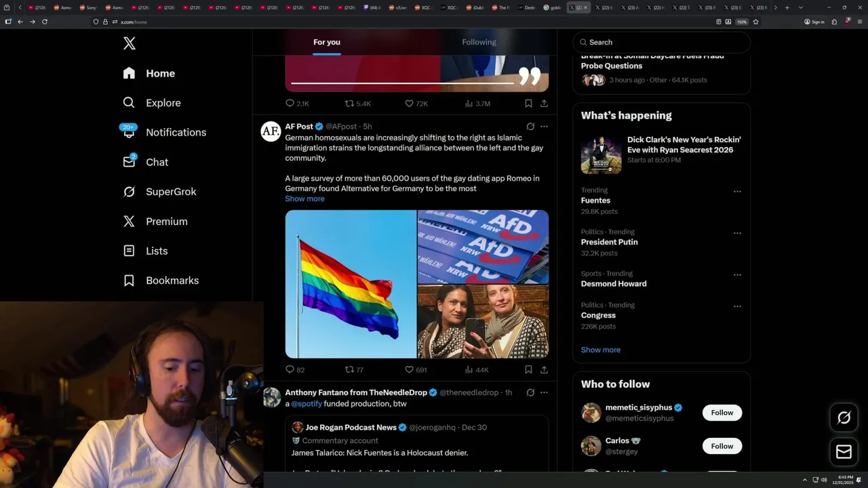Open Lists from the sidebar

coord(145,251)
